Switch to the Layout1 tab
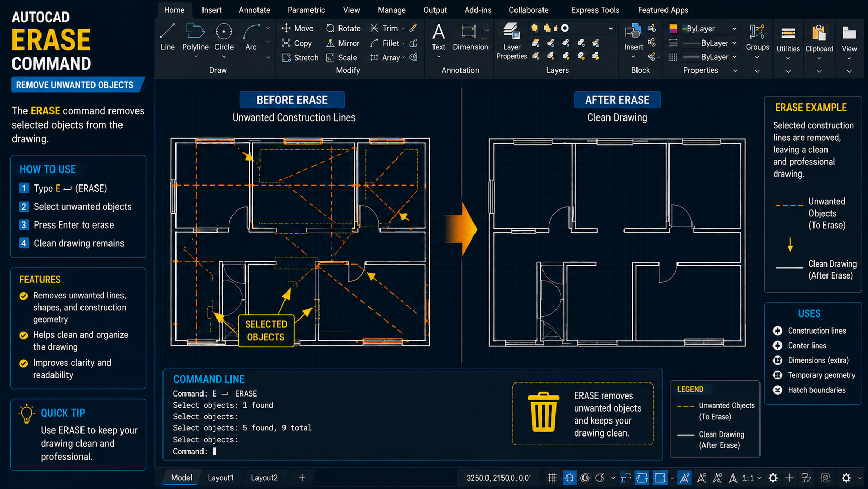 click(x=221, y=478)
